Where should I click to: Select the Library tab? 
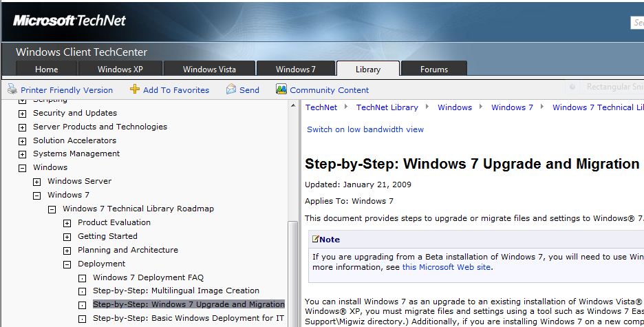(x=368, y=69)
